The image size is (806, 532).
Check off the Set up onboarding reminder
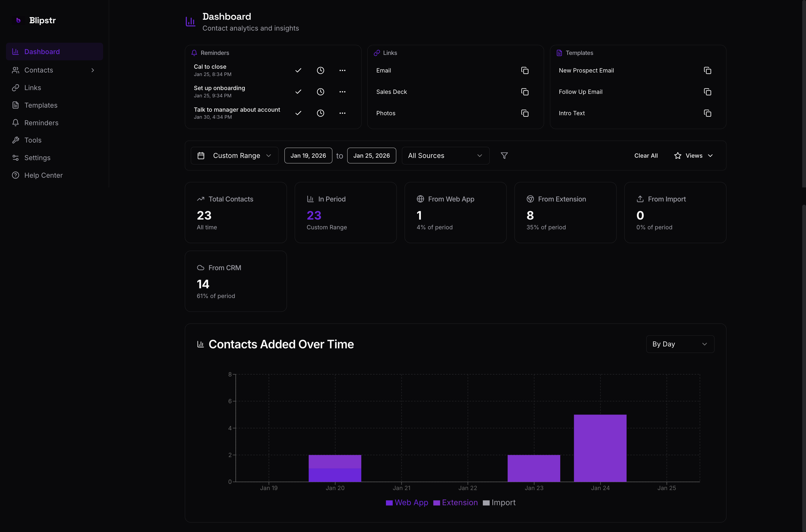pos(298,92)
